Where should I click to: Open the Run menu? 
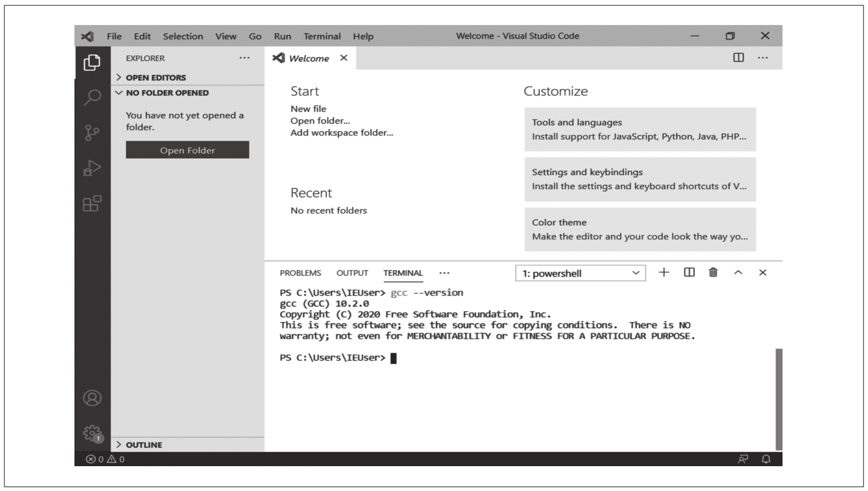click(x=282, y=36)
